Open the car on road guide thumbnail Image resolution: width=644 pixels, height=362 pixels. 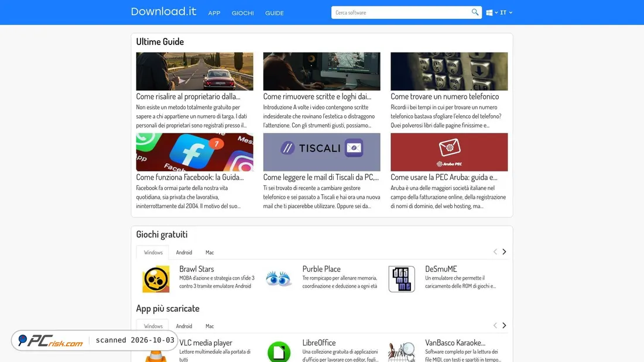pos(195,71)
